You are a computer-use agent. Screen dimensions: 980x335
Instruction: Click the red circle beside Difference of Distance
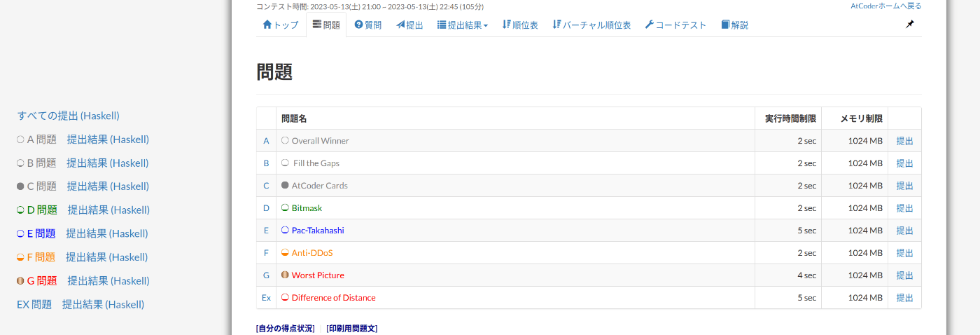point(285,297)
